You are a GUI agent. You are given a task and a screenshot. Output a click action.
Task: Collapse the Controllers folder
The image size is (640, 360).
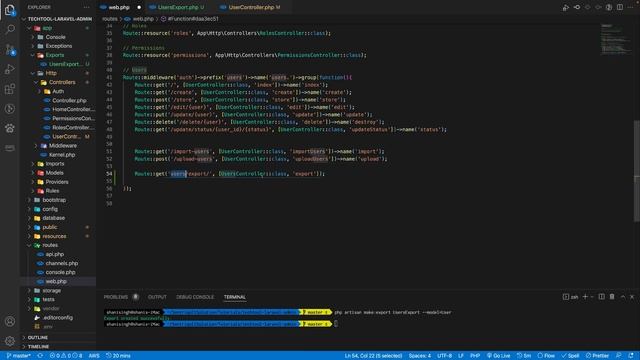tap(59, 82)
